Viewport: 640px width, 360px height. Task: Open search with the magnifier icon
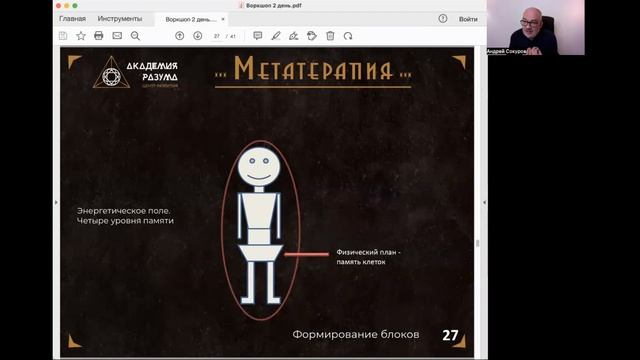pyautogui.click(x=135, y=36)
